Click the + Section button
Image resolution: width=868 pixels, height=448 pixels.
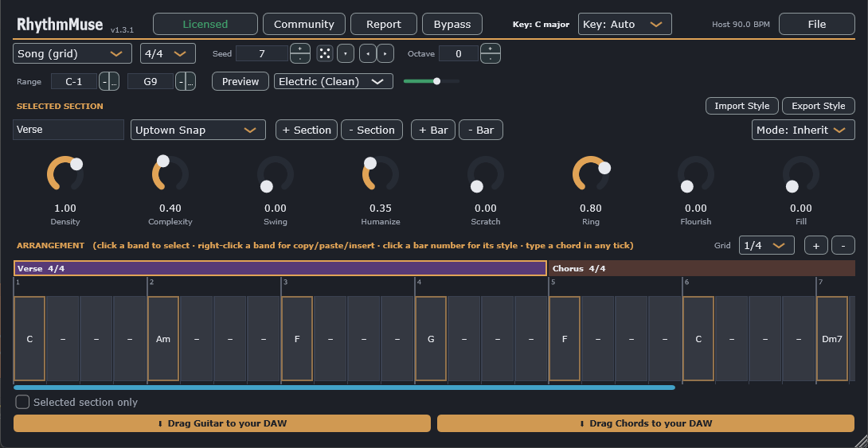pyautogui.click(x=307, y=130)
